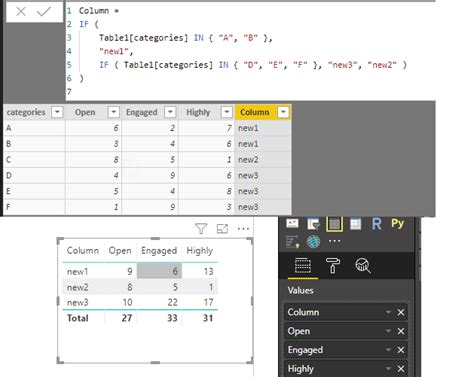Image resolution: width=474 pixels, height=377 pixels.
Task: Expand the Engaged field menu arrow in Values
Action: click(x=388, y=350)
